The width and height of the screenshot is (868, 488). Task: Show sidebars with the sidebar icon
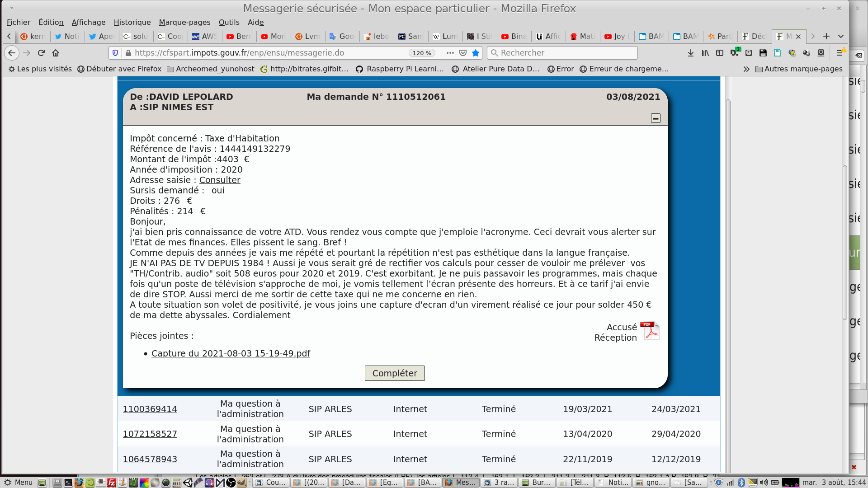pyautogui.click(x=719, y=53)
